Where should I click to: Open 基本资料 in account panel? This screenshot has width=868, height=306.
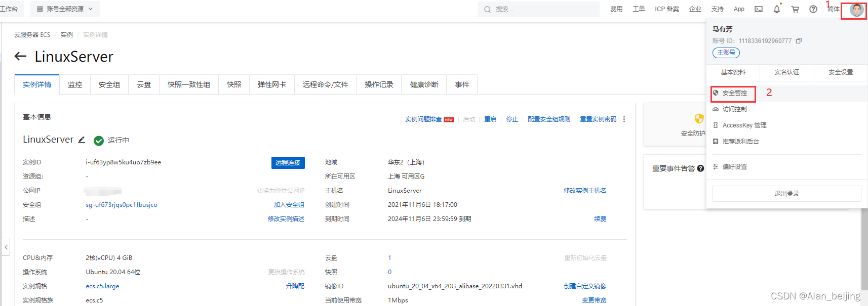(733, 72)
